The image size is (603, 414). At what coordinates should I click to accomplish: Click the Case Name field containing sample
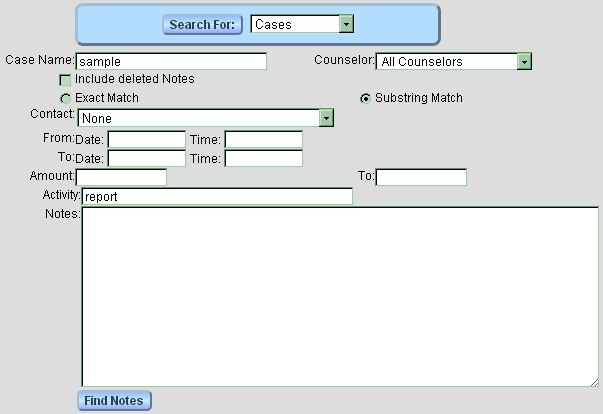point(171,61)
